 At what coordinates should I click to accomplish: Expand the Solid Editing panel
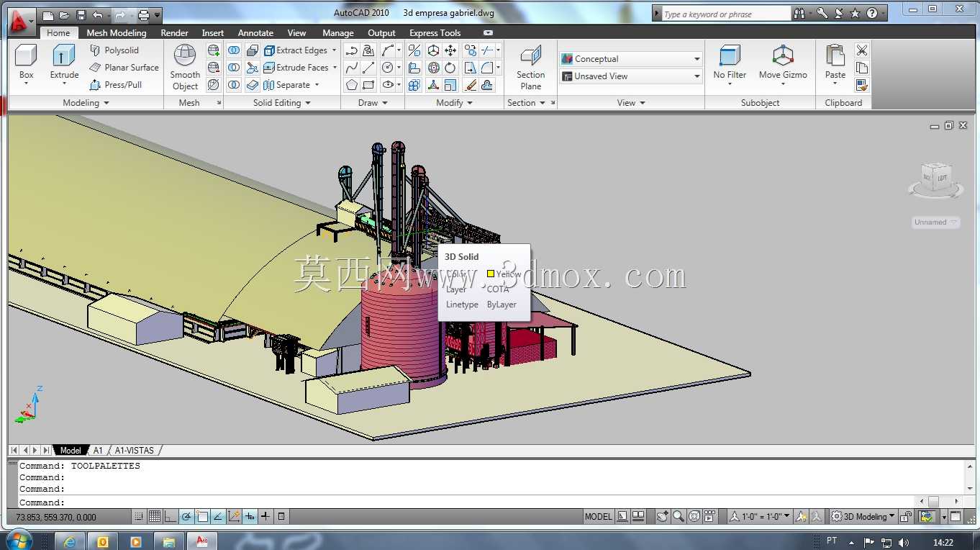pos(281,103)
